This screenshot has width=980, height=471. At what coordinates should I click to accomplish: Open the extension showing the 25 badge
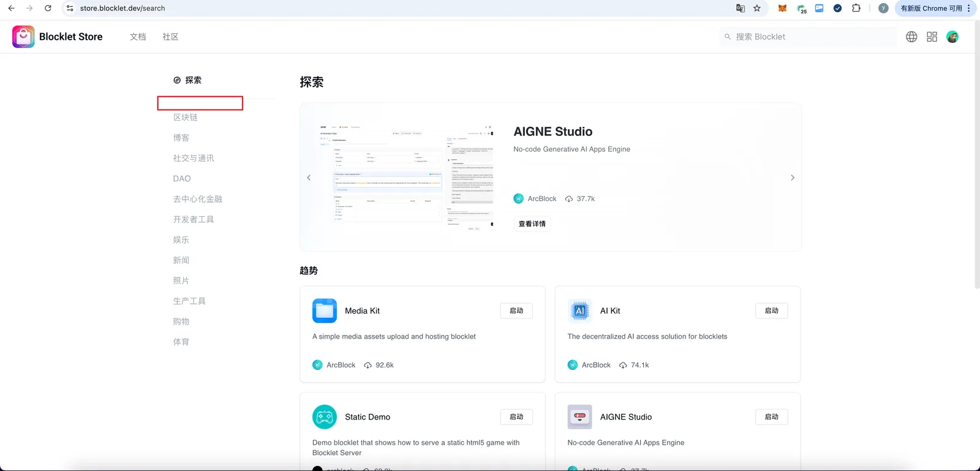(801, 9)
